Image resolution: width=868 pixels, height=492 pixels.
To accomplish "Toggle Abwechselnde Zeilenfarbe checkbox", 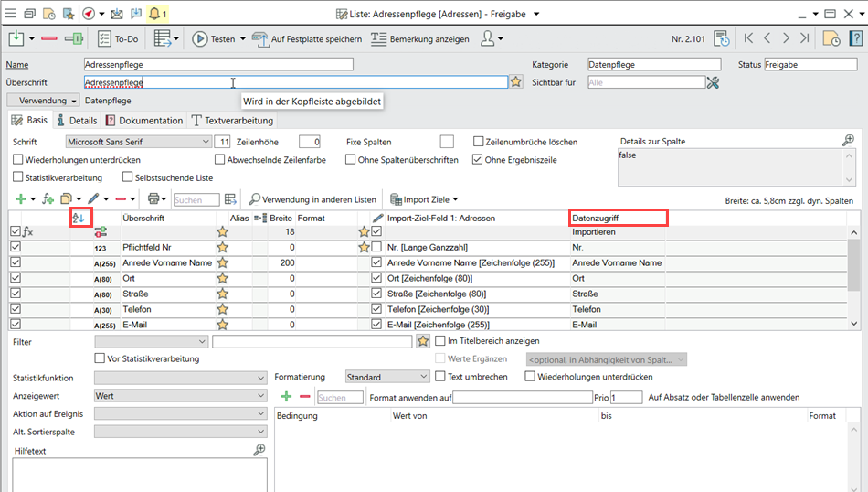I will [x=219, y=160].
